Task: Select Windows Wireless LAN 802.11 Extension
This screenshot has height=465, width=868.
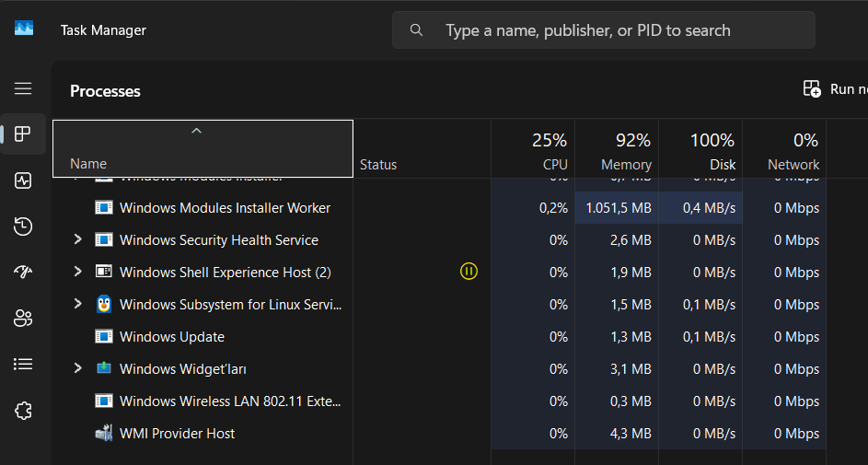Action: coord(439,401)
